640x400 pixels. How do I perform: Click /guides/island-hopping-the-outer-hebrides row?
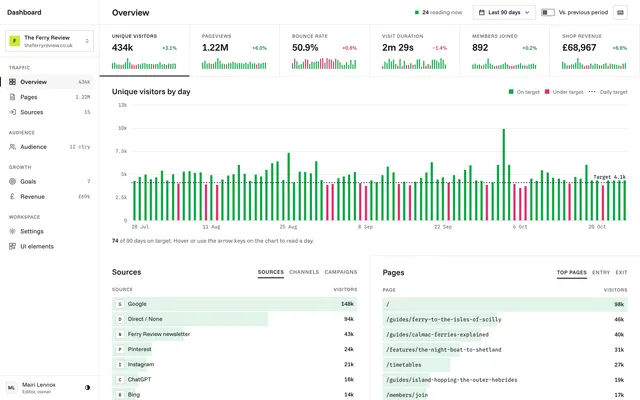click(x=505, y=380)
